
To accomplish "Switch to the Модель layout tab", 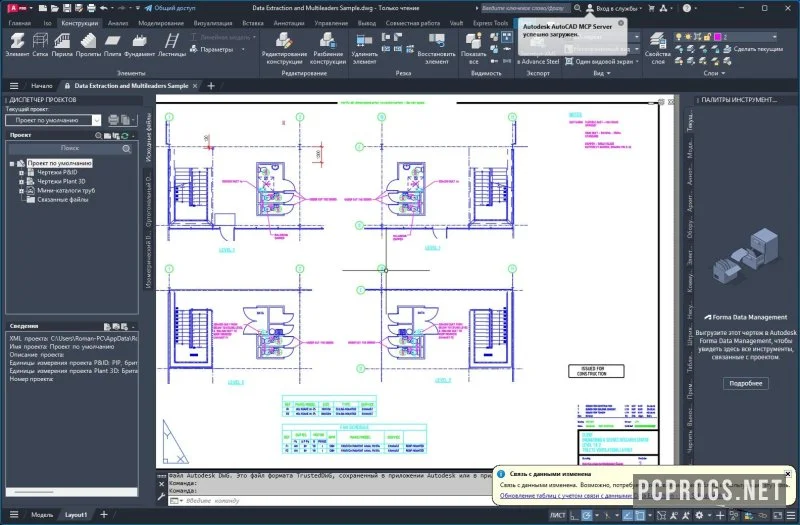I will pos(42,515).
